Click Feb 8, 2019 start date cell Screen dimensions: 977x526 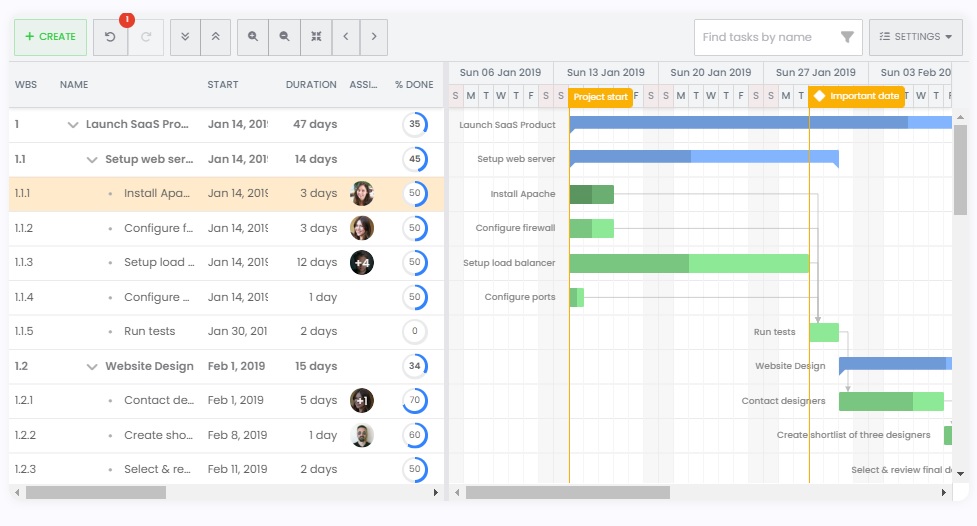[237, 435]
